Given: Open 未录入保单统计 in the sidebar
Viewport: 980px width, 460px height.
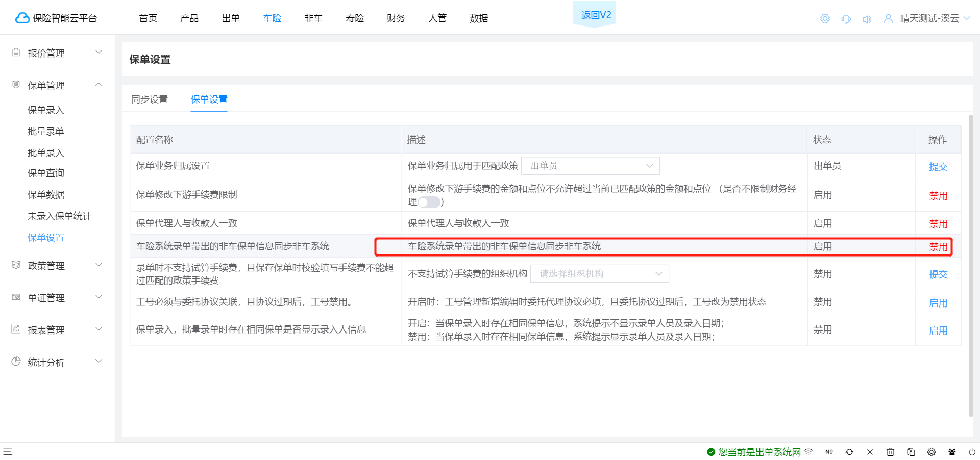Looking at the screenshot, I should [60, 216].
